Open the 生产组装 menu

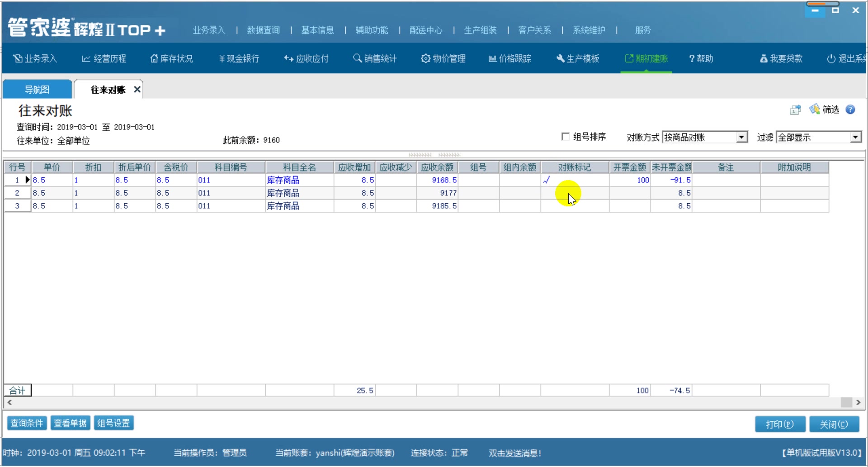[480, 30]
